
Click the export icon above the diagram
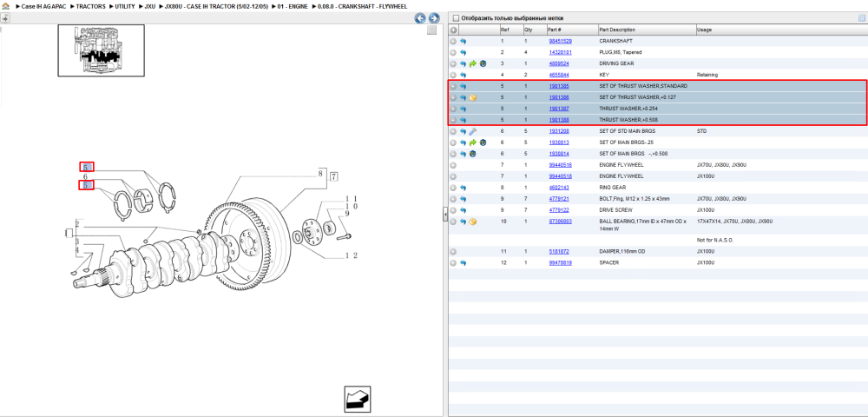[x=5, y=18]
